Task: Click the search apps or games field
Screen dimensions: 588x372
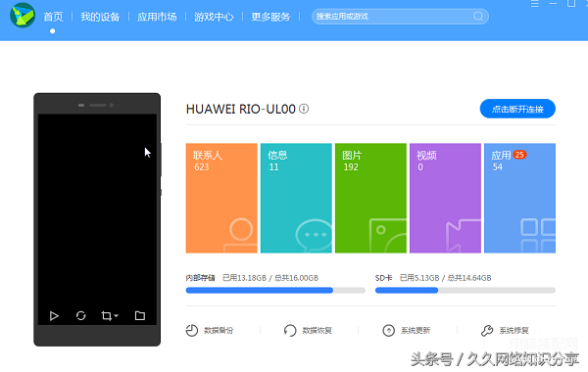Action: pyautogui.click(x=400, y=17)
